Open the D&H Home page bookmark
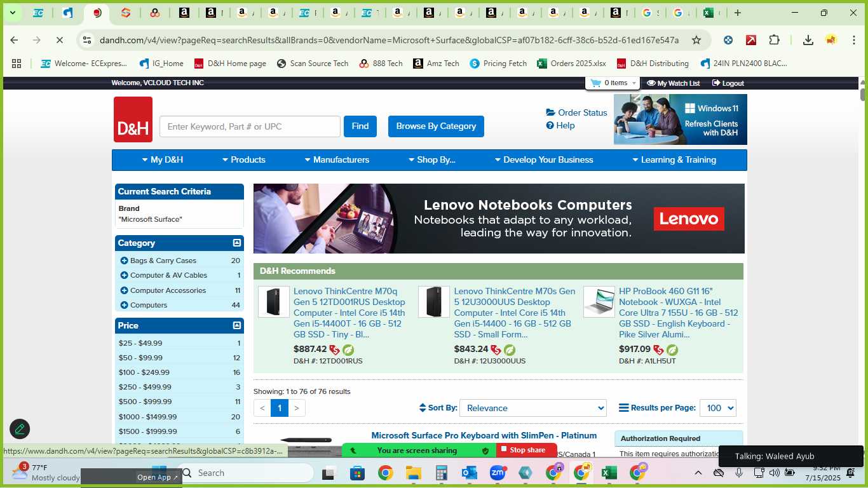Image resolution: width=868 pixels, height=488 pixels. [x=230, y=64]
